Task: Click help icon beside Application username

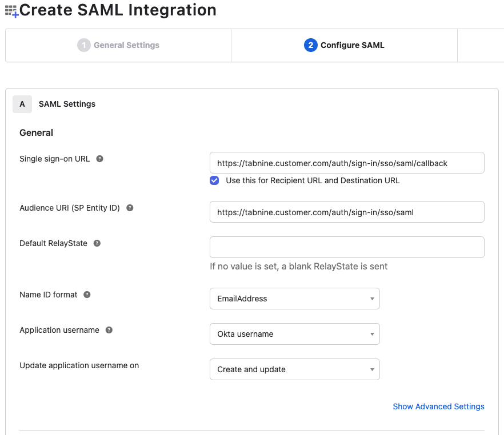Action: (x=109, y=330)
